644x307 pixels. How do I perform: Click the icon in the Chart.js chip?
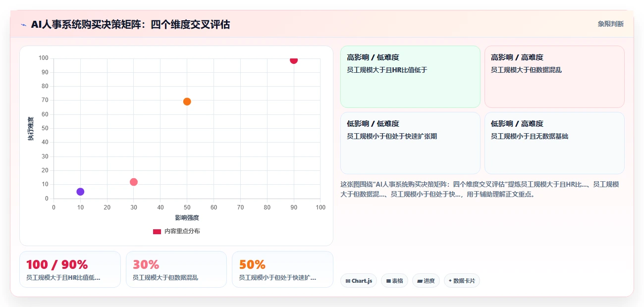[348, 281]
